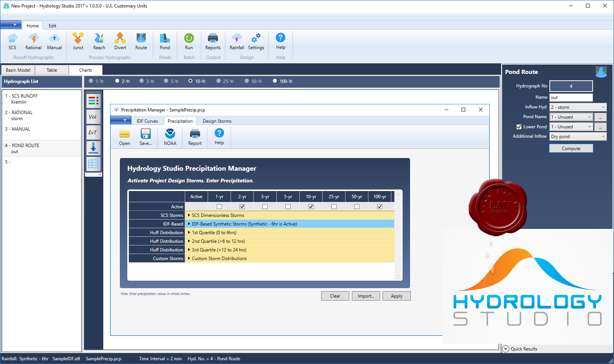Browse ponds with Pond Name ellipsis button
Viewport: 614px width, 364px height.
pyautogui.click(x=600, y=117)
